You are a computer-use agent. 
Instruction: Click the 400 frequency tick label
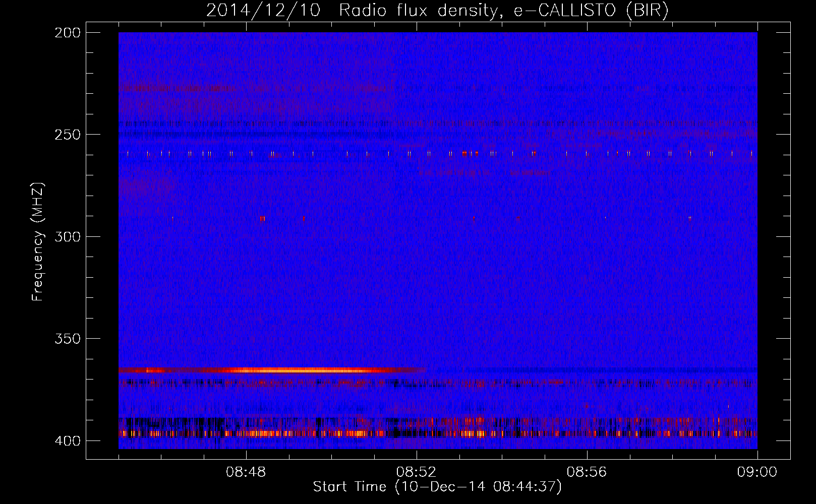(x=67, y=440)
